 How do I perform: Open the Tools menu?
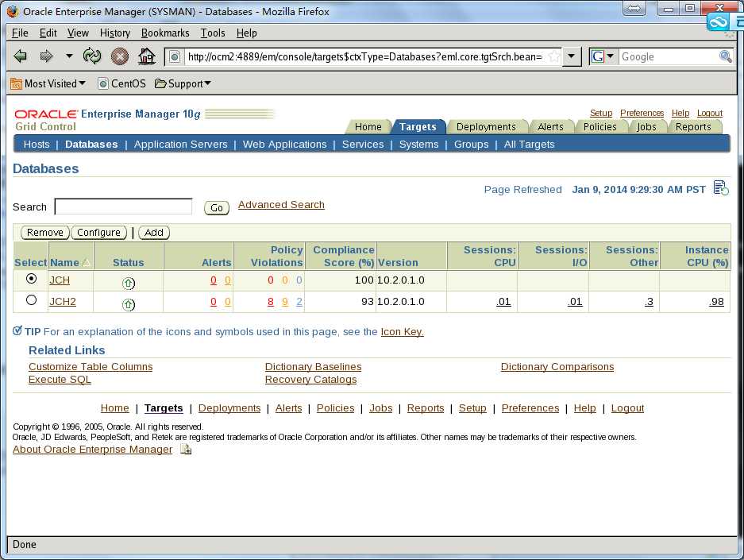(213, 33)
